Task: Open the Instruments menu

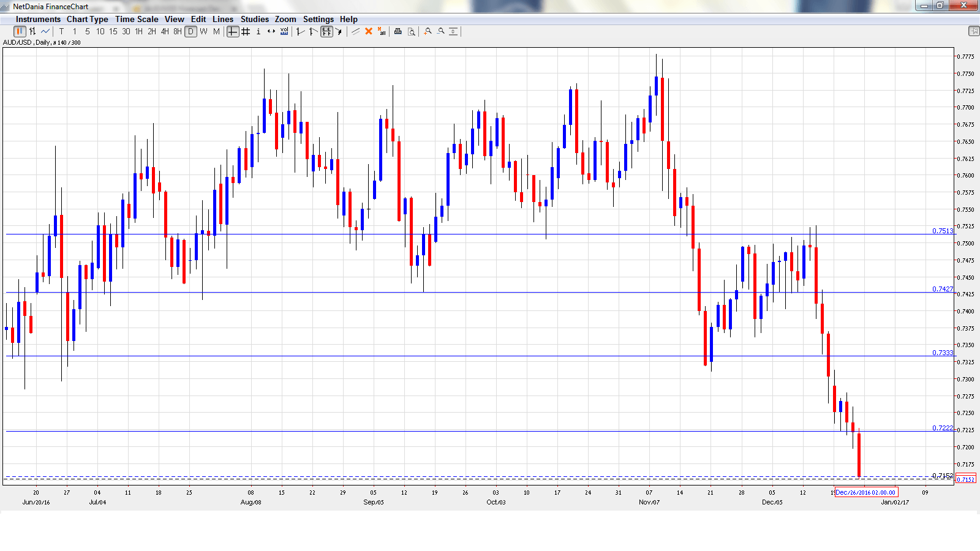Action: [x=38, y=19]
